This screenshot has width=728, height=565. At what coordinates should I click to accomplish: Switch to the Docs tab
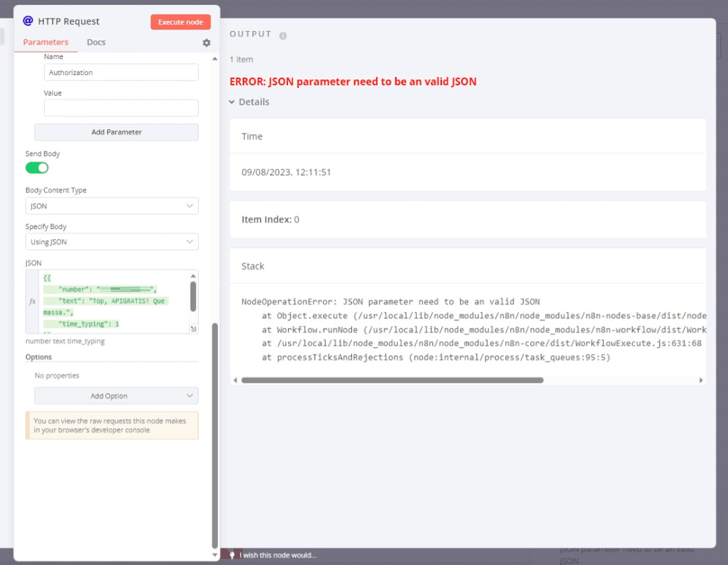pyautogui.click(x=96, y=42)
